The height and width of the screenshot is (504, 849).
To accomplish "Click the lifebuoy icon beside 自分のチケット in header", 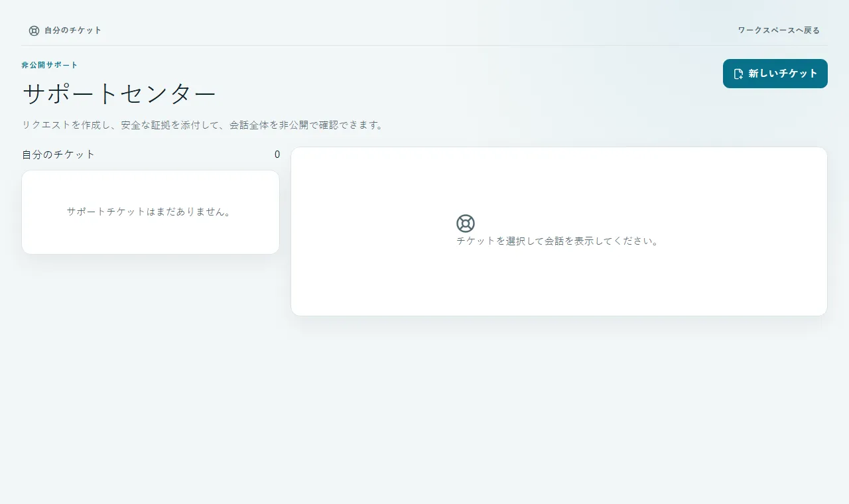I will pyautogui.click(x=34, y=31).
